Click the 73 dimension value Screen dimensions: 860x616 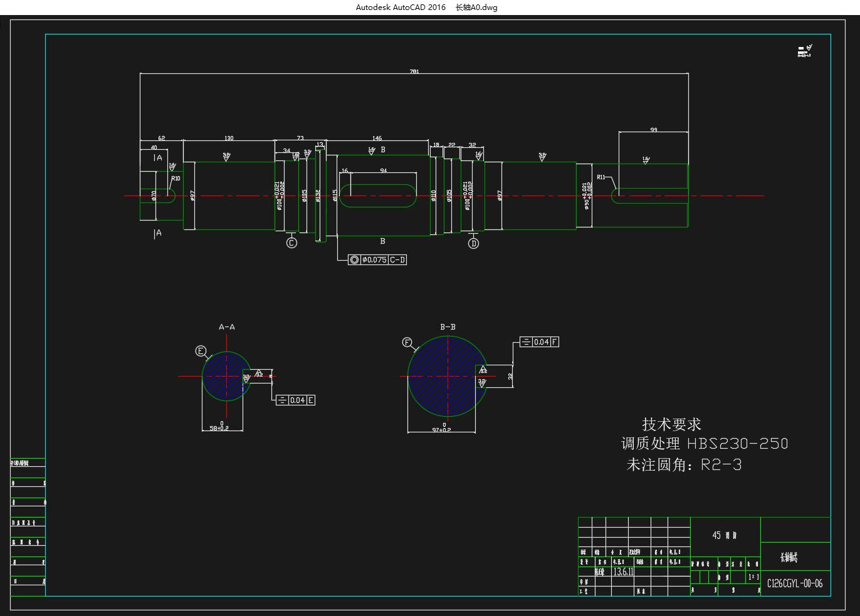300,138
